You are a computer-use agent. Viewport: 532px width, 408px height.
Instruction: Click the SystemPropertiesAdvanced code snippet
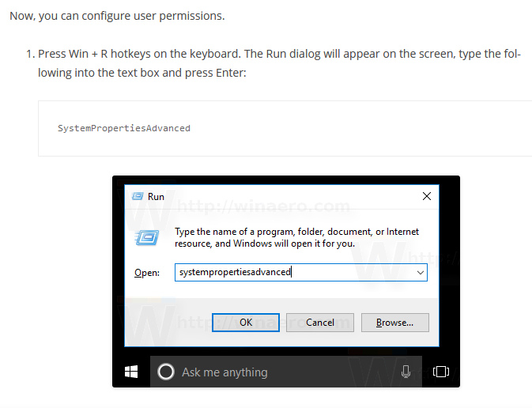(124, 128)
